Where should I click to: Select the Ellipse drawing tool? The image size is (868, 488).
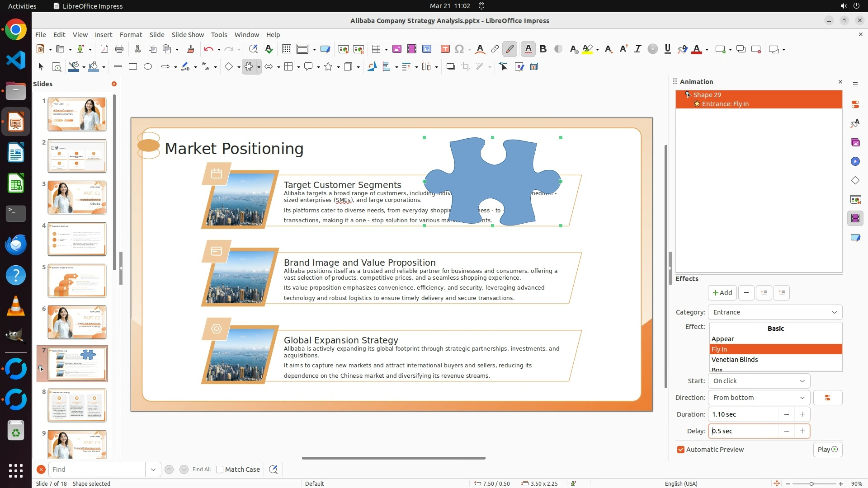tap(147, 67)
